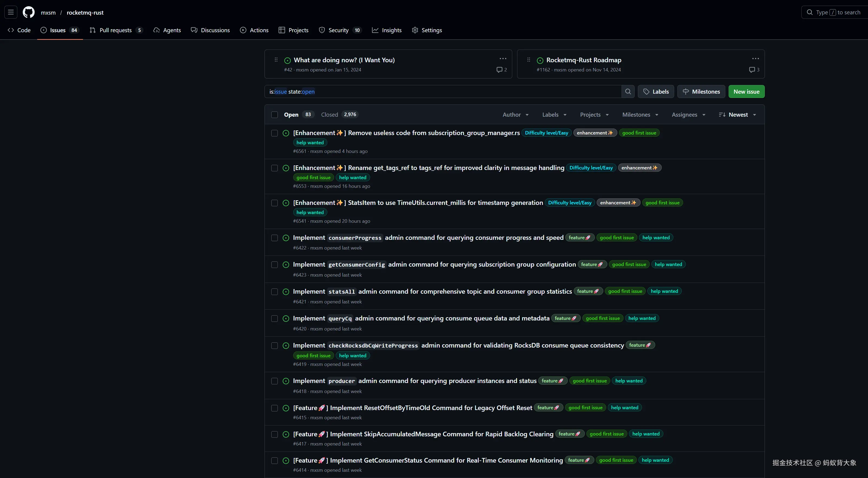The width and height of the screenshot is (868, 478).
Task: Click the drag handle on Rocketmq-Rust Roadmap card
Action: click(x=529, y=60)
